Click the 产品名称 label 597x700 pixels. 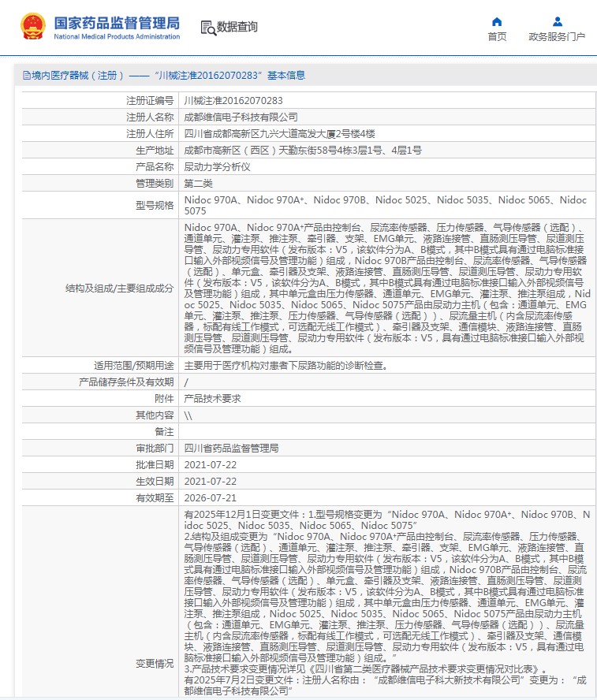(155, 167)
